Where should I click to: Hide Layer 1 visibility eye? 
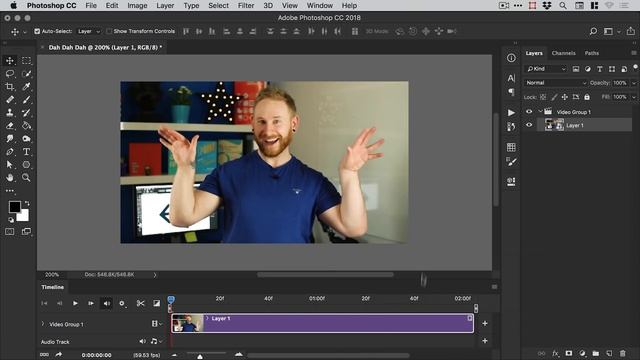point(529,125)
